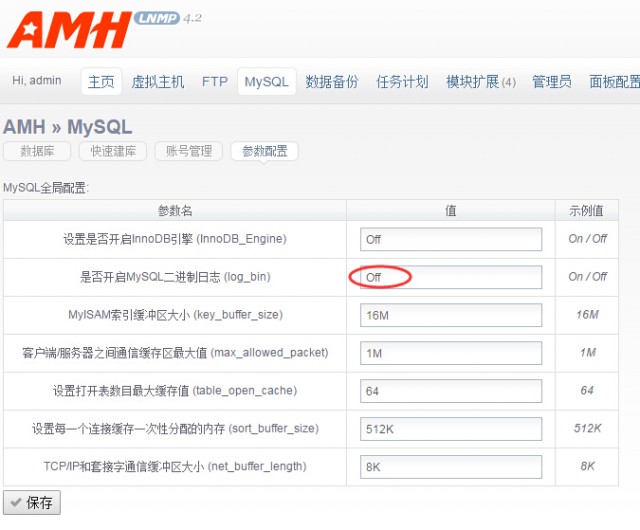Click the On / Off example for InnoDB_Engine

(x=587, y=239)
